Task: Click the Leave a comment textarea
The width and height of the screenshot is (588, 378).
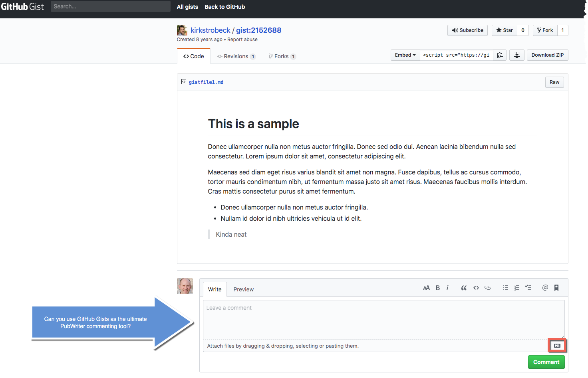Action: click(384, 320)
